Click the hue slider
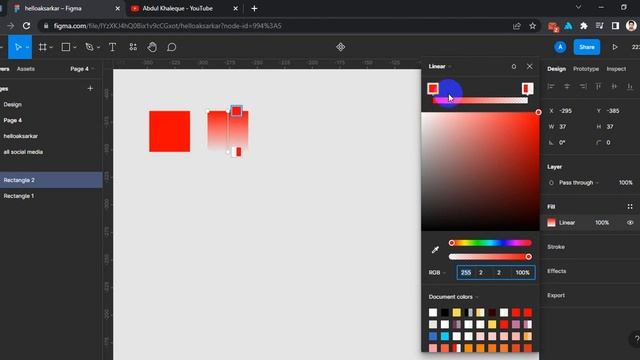640x360 pixels. (490, 243)
